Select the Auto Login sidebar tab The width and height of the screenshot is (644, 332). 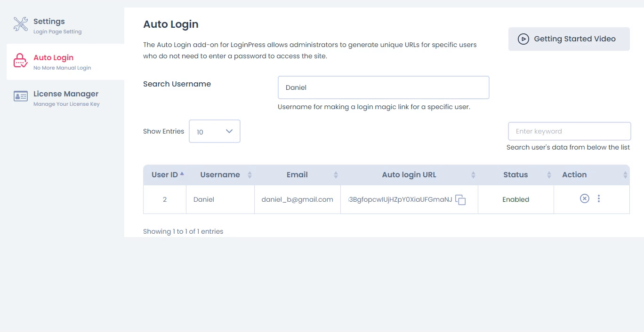pyautogui.click(x=65, y=62)
